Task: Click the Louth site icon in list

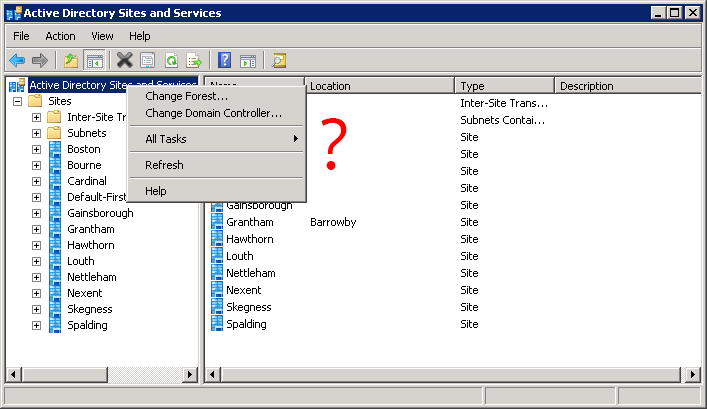Action: point(217,256)
